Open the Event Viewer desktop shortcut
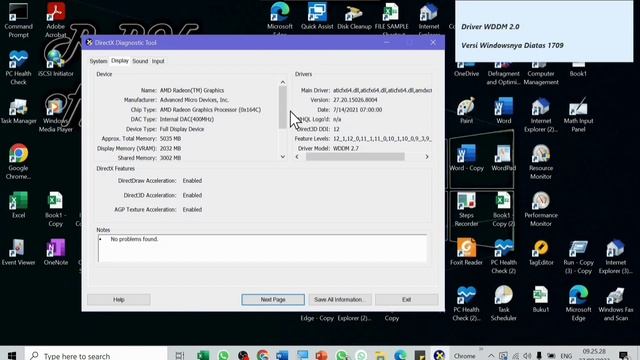The height and width of the screenshot is (360, 640). pos(18,253)
